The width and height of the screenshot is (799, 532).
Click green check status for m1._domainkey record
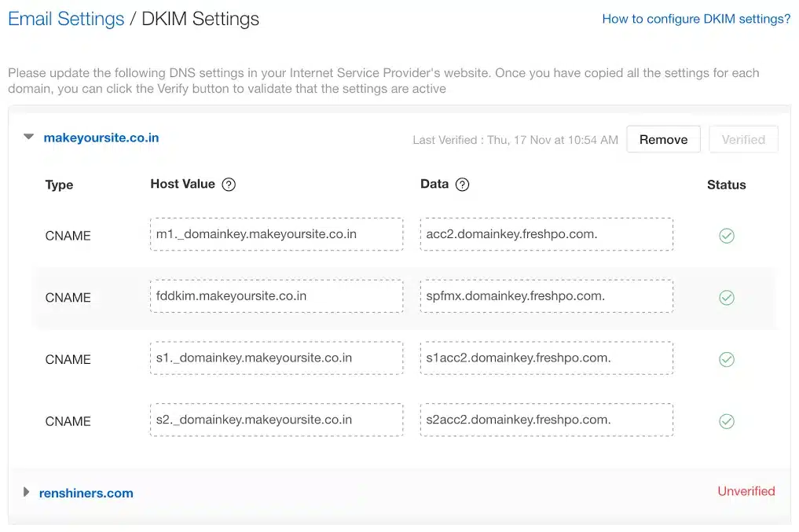coord(727,236)
